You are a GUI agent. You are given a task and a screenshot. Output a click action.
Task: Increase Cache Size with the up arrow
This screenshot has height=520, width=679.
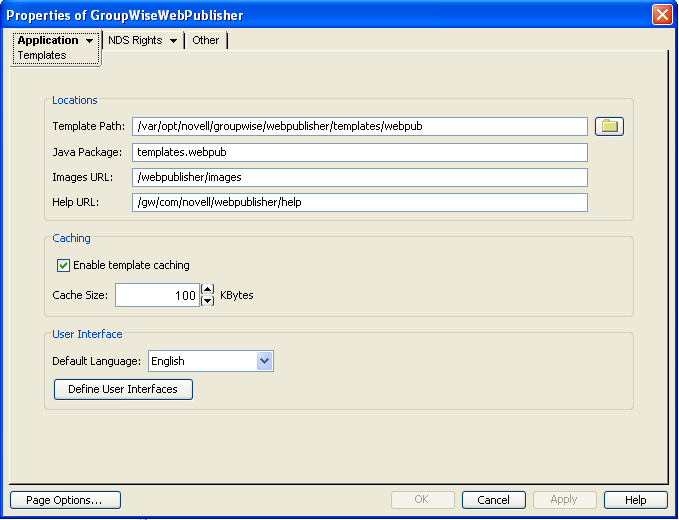208,290
